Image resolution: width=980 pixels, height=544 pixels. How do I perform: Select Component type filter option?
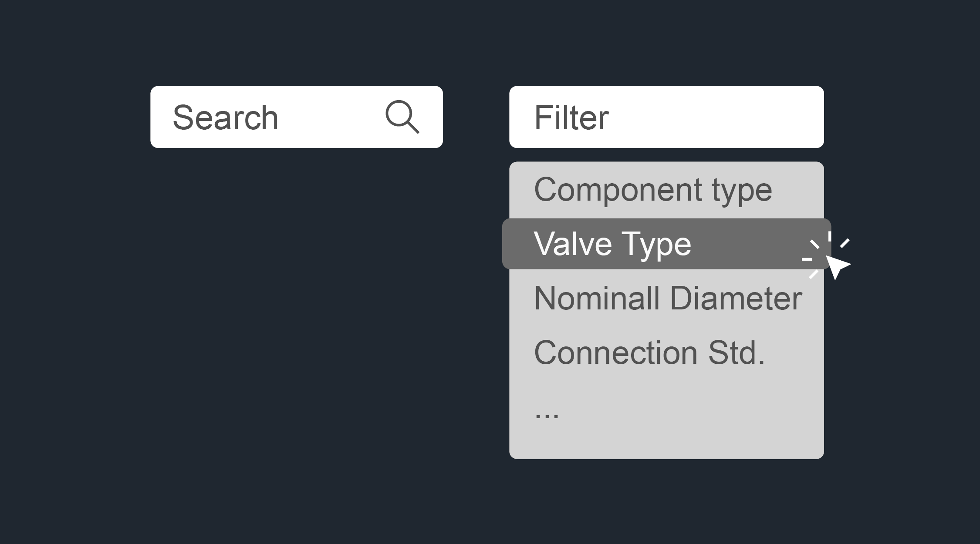point(652,190)
